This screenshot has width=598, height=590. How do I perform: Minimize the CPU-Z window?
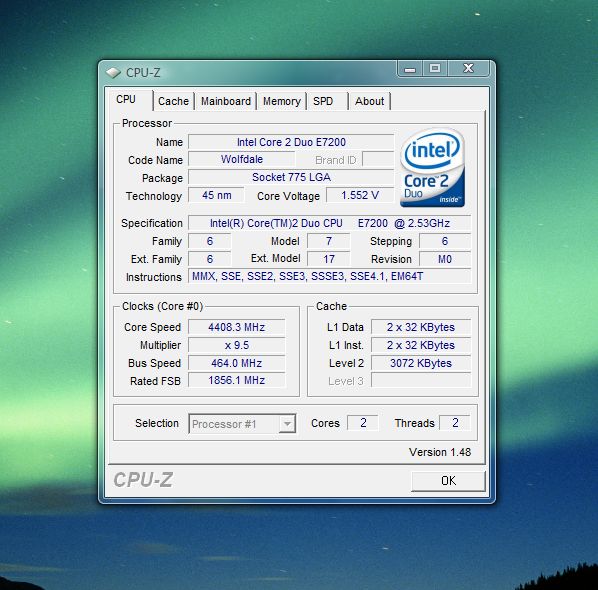[410, 69]
